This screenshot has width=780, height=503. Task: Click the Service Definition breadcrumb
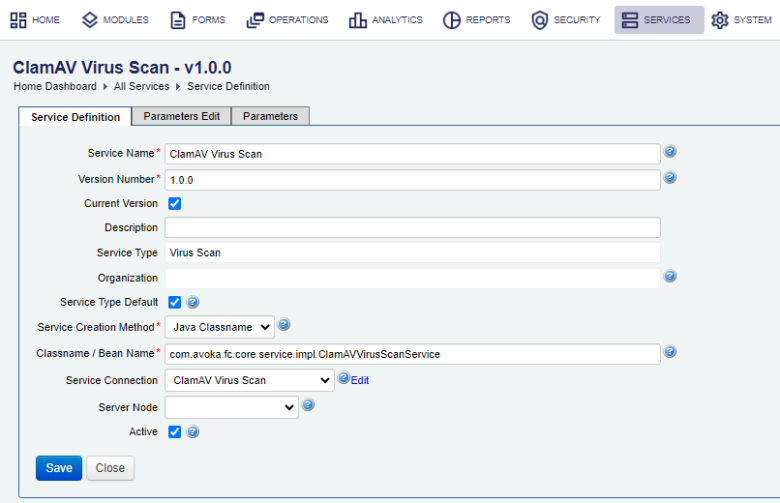(228, 86)
